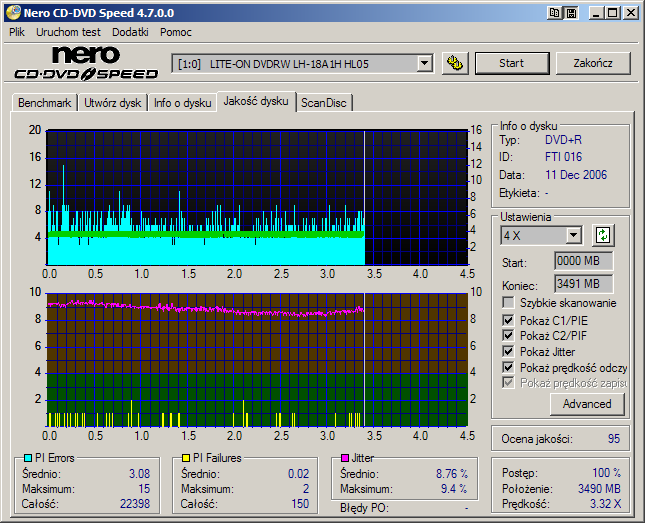
Task: Switch to the Benchmark tab
Action: coord(44,103)
